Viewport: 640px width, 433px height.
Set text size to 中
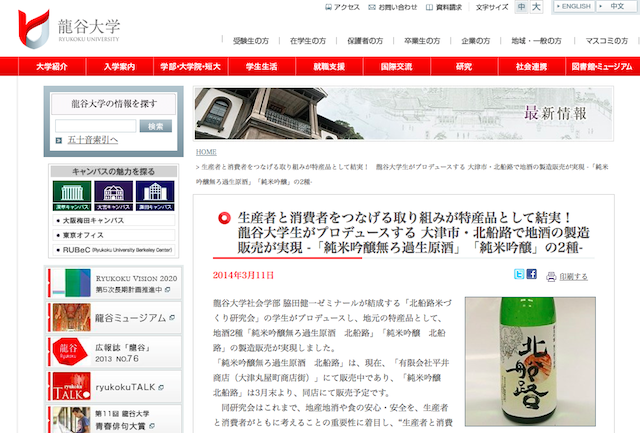point(521,7)
